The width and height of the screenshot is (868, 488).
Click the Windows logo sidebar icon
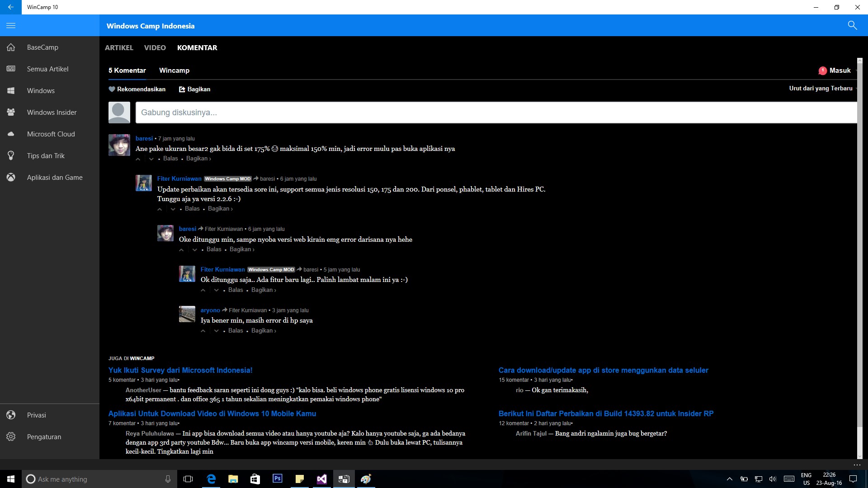pyautogui.click(x=11, y=91)
